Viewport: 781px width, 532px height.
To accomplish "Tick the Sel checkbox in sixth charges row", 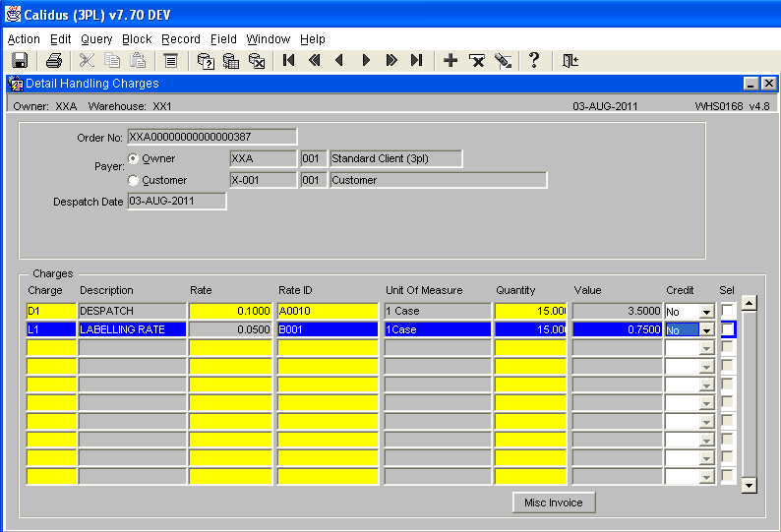I will [x=727, y=402].
